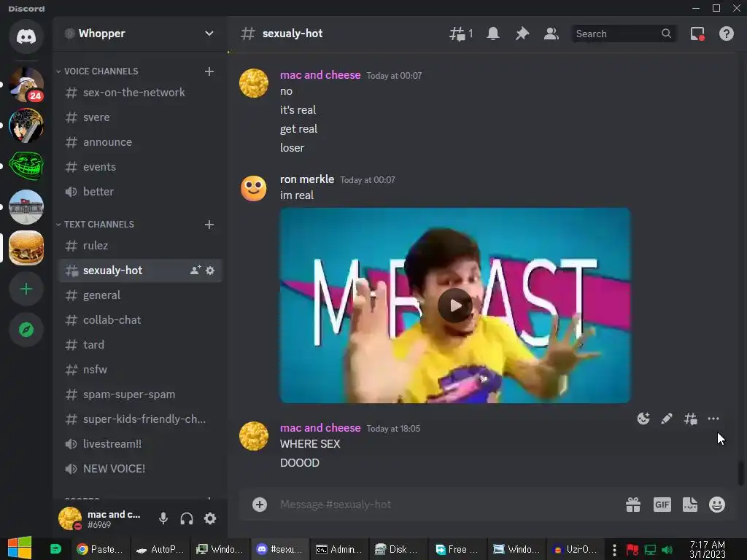
Task: Create thread from message
Action: (x=690, y=419)
